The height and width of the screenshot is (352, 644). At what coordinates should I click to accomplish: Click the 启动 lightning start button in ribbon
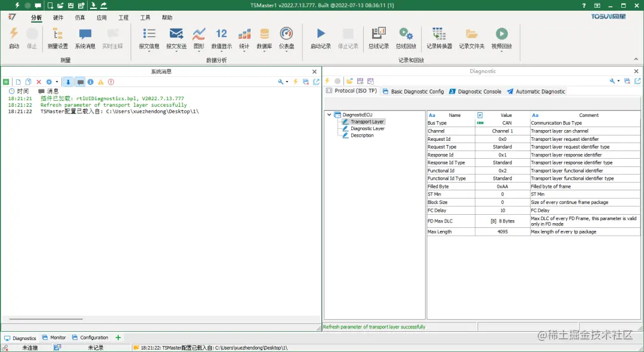[x=14, y=38]
